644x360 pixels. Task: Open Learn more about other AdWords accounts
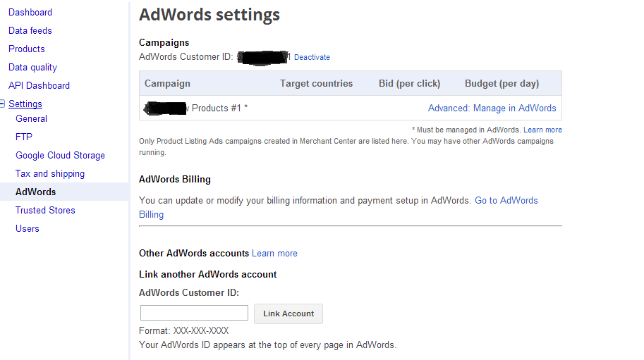point(274,254)
